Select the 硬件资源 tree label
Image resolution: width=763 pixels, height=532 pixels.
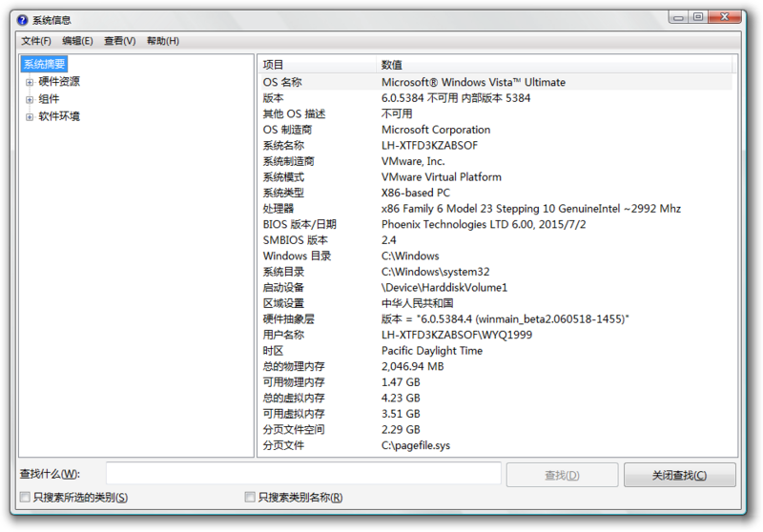59,81
